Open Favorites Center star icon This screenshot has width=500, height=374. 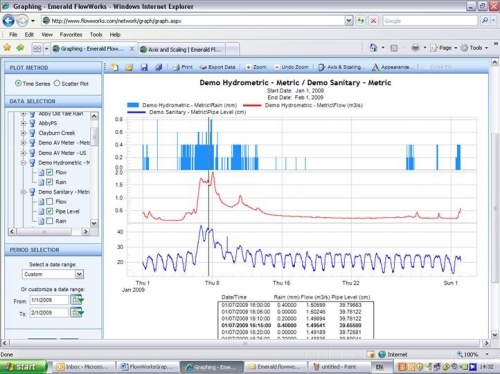pyautogui.click(x=7, y=48)
